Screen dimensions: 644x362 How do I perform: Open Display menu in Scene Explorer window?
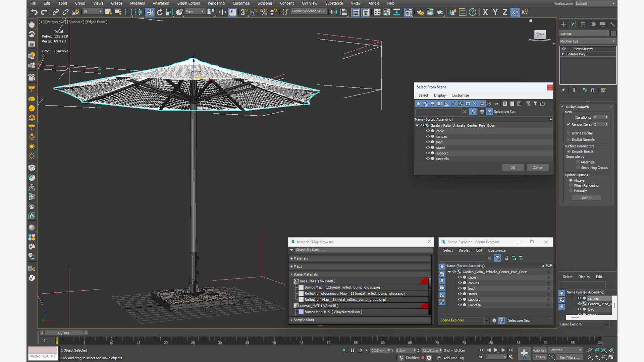pyautogui.click(x=465, y=250)
